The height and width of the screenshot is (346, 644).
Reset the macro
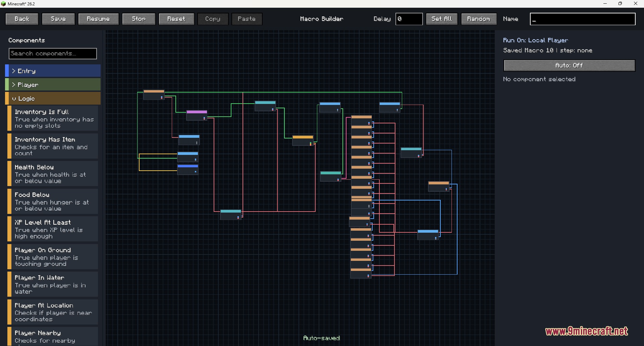[x=176, y=19]
